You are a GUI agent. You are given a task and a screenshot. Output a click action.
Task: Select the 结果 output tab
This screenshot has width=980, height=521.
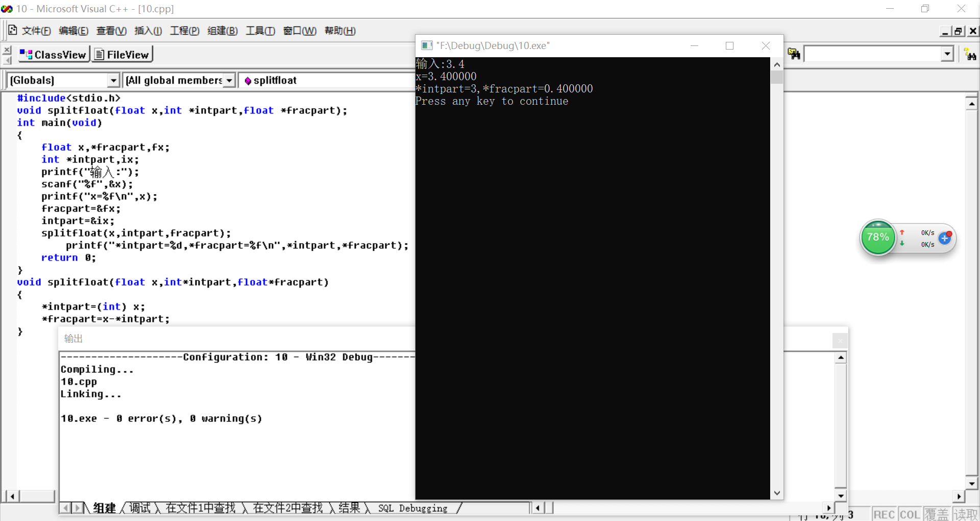coord(349,508)
